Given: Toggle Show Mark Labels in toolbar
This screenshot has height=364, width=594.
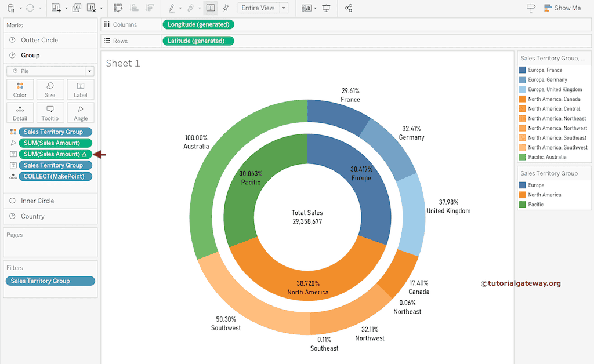Looking at the screenshot, I should pos(210,8).
